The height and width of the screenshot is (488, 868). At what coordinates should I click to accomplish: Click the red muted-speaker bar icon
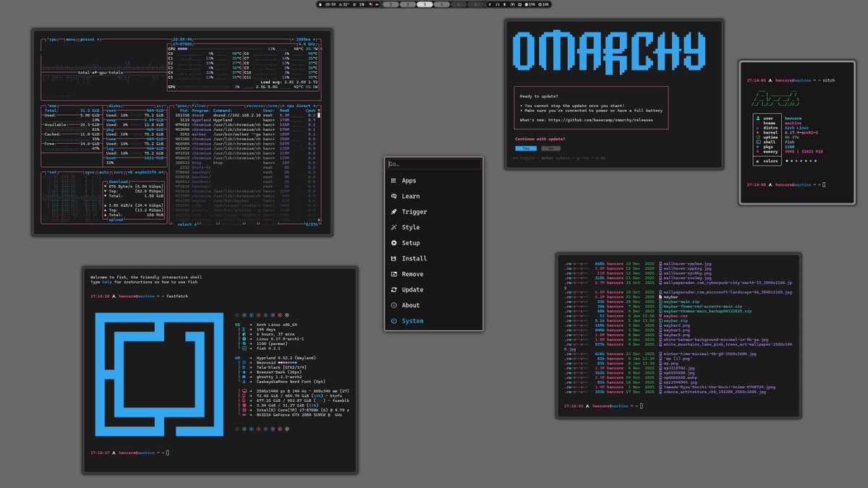click(371, 4)
